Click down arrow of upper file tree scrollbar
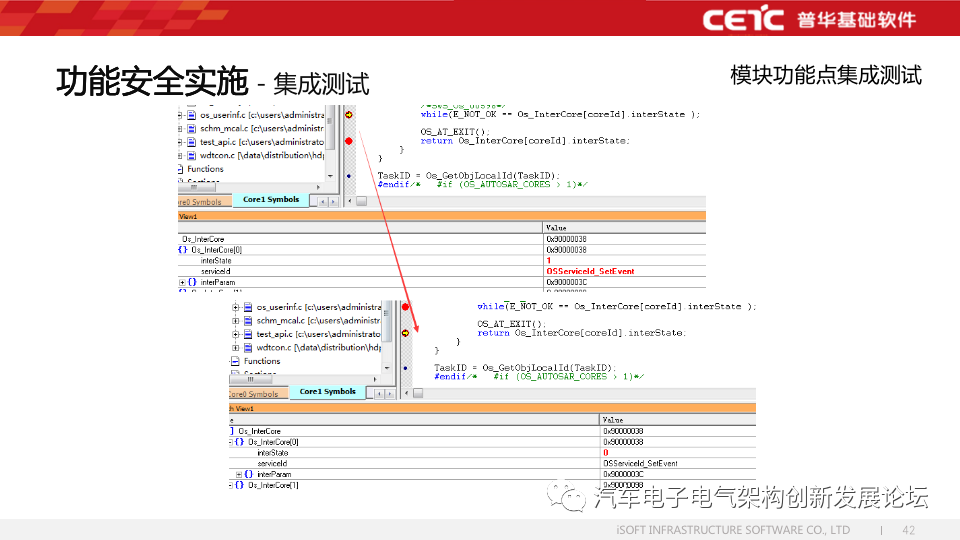 (x=330, y=176)
